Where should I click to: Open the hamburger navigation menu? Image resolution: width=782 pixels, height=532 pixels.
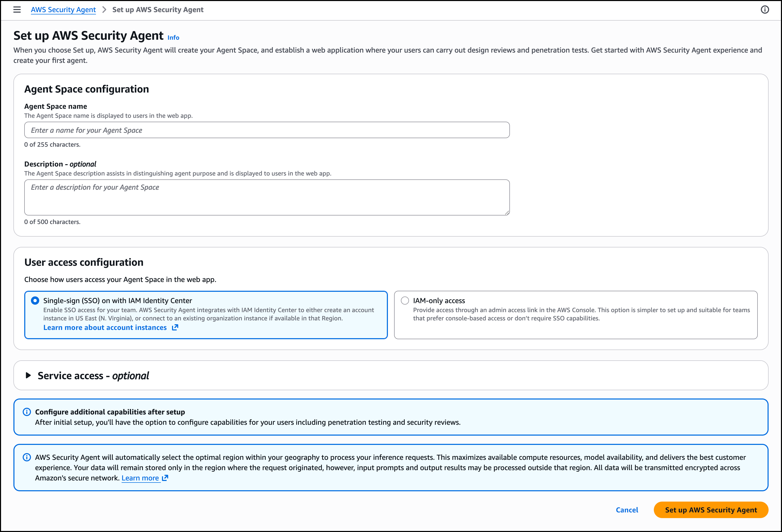tap(17, 10)
